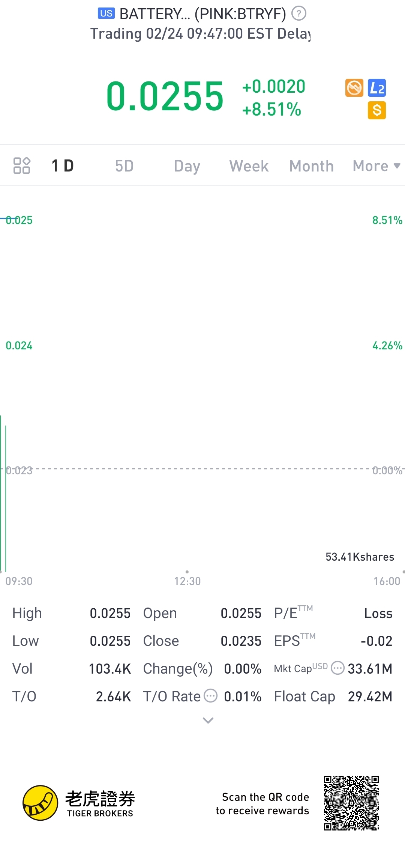Switch to the 5D chart tab
Viewport: 405px width, 868px height.
click(124, 166)
